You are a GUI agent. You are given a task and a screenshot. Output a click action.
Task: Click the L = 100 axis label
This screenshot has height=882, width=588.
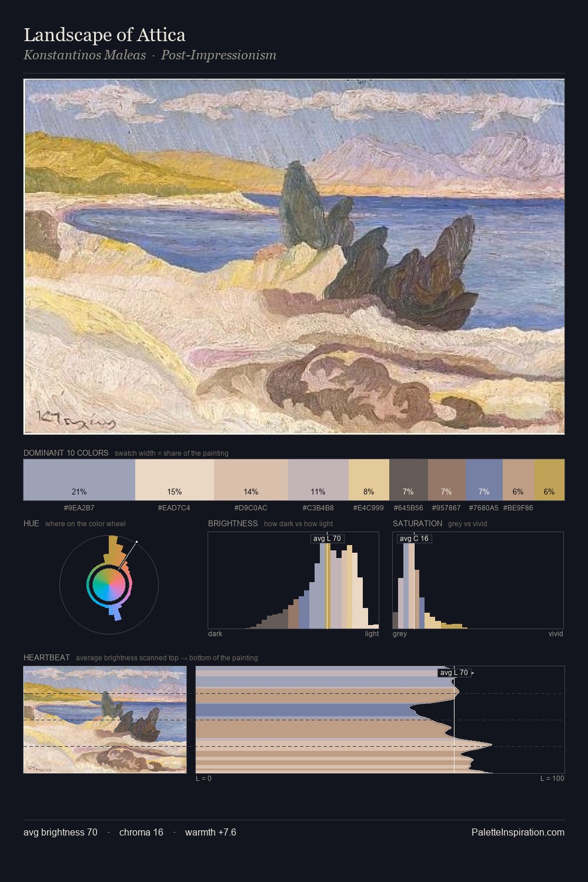click(552, 779)
